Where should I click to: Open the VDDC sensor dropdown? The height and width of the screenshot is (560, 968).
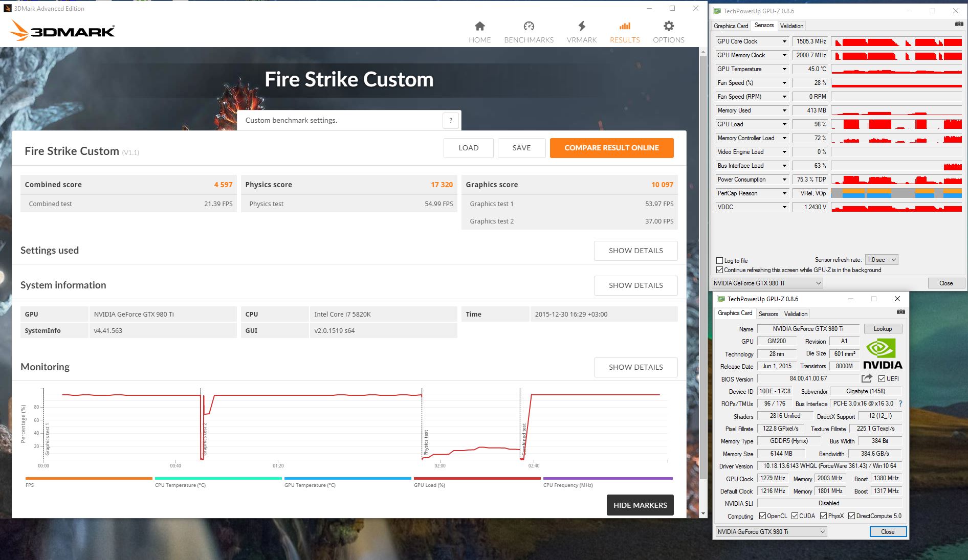(784, 207)
